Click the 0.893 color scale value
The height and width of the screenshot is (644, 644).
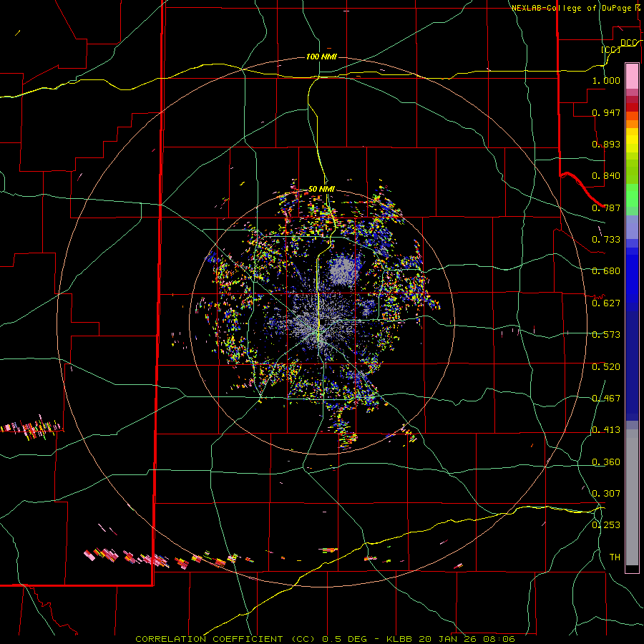[606, 144]
